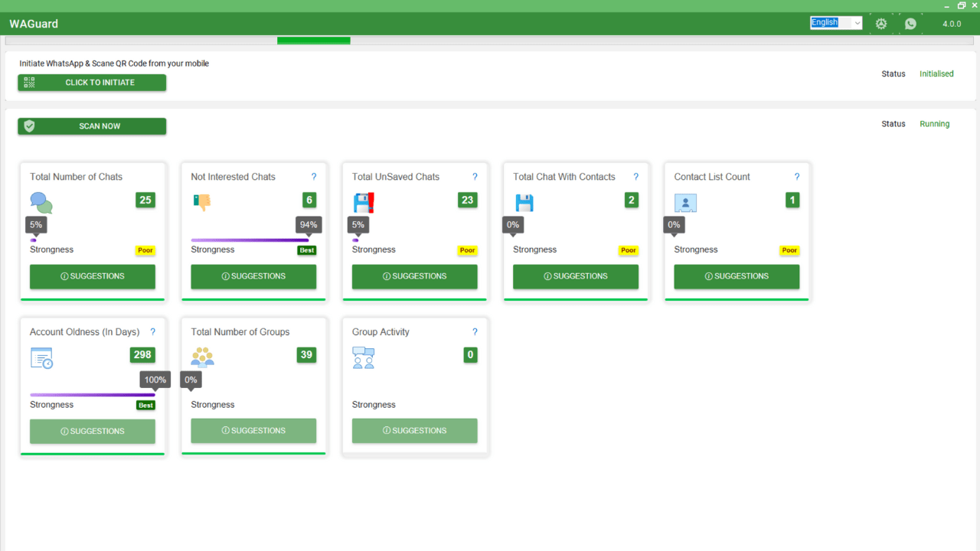Click the Not Interested Chats strength bar

(x=250, y=240)
